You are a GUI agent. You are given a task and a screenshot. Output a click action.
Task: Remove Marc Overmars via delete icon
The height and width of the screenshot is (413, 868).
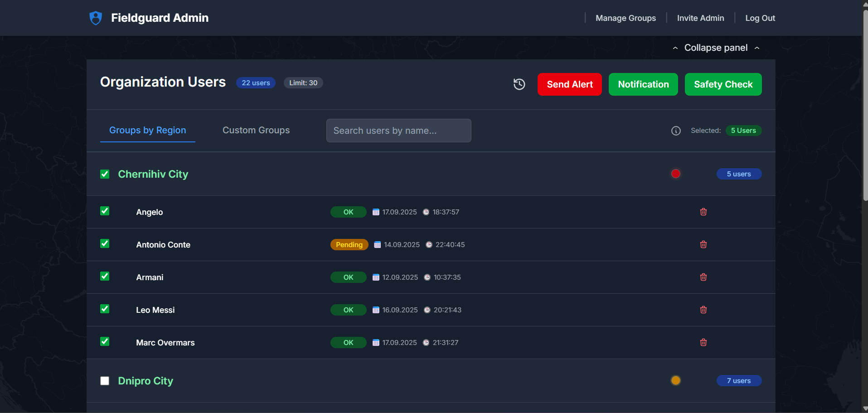(x=703, y=342)
